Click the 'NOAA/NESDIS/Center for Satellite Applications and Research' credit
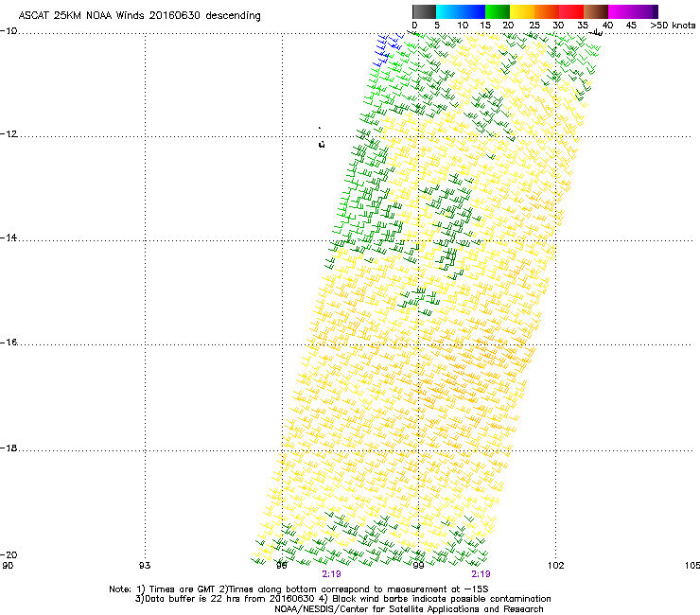The height and width of the screenshot is (615, 700). 409,609
